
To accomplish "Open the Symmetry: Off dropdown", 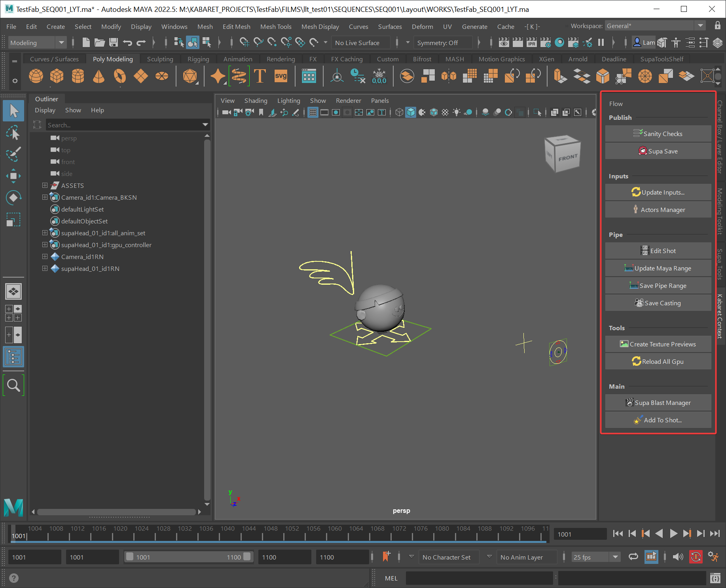I will tap(443, 42).
